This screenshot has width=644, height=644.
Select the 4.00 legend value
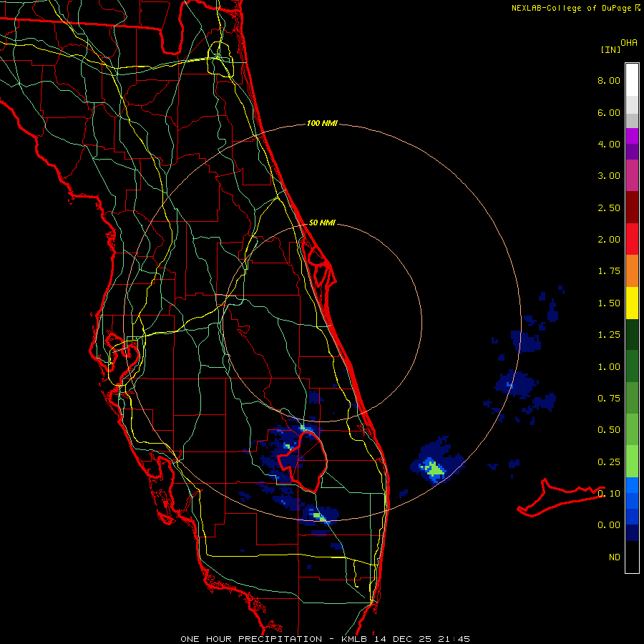tap(609, 144)
